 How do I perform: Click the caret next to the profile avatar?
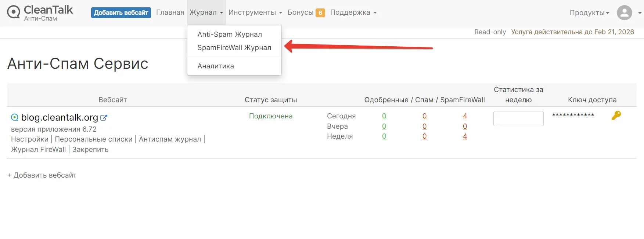tap(640, 13)
